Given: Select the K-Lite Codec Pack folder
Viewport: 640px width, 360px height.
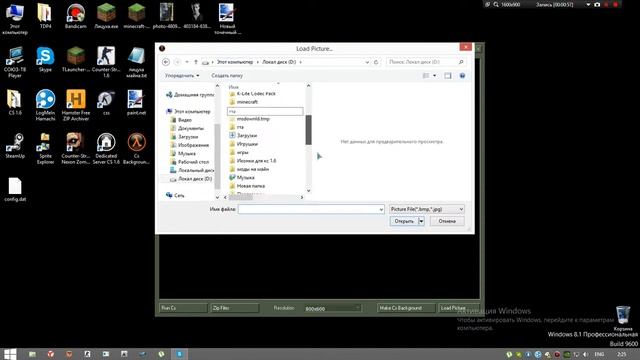Looking at the screenshot, I should 253,93.
